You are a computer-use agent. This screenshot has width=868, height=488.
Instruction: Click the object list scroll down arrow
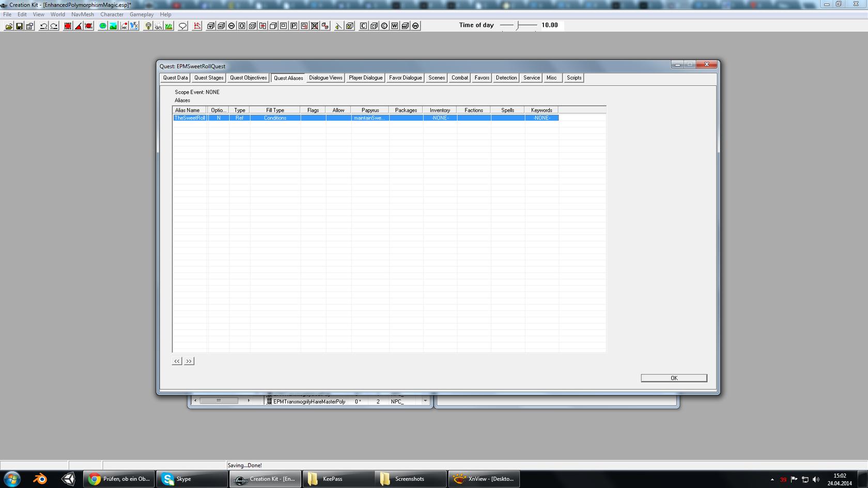[425, 401]
